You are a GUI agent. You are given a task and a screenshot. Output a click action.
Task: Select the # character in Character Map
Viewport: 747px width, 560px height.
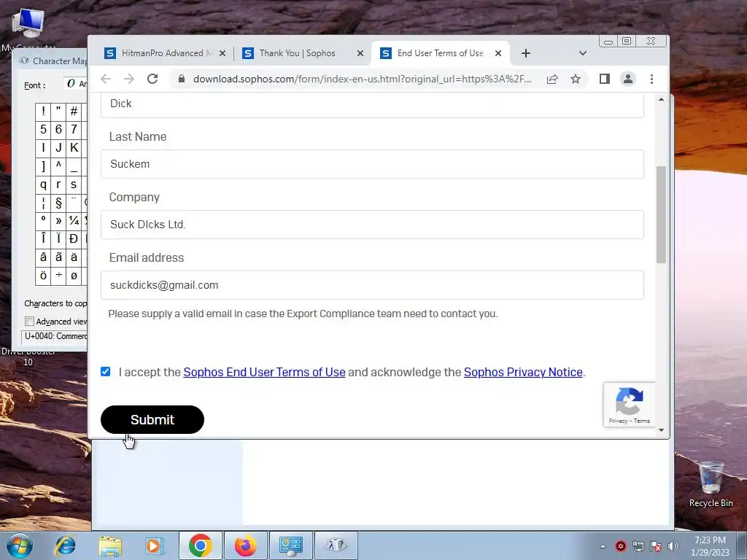[74, 111]
